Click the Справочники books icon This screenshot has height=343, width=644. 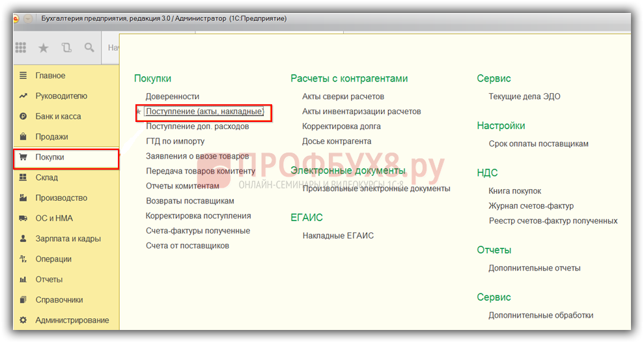pyautogui.click(x=23, y=300)
